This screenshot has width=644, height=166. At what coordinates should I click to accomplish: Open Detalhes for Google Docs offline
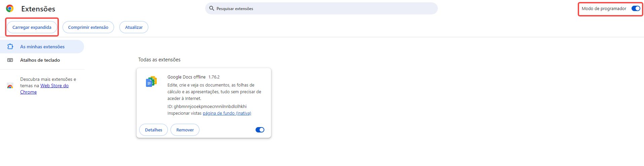153,130
